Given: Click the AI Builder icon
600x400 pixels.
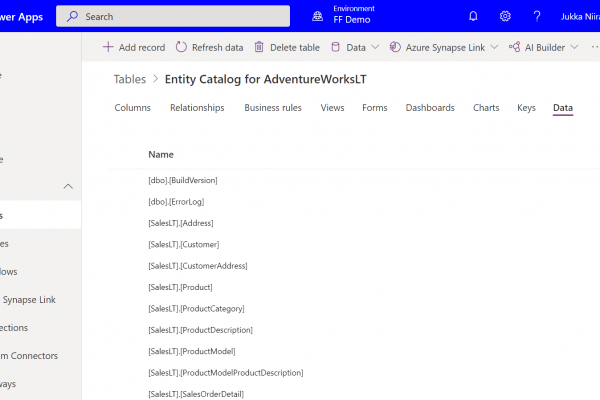Looking at the screenshot, I should [514, 47].
